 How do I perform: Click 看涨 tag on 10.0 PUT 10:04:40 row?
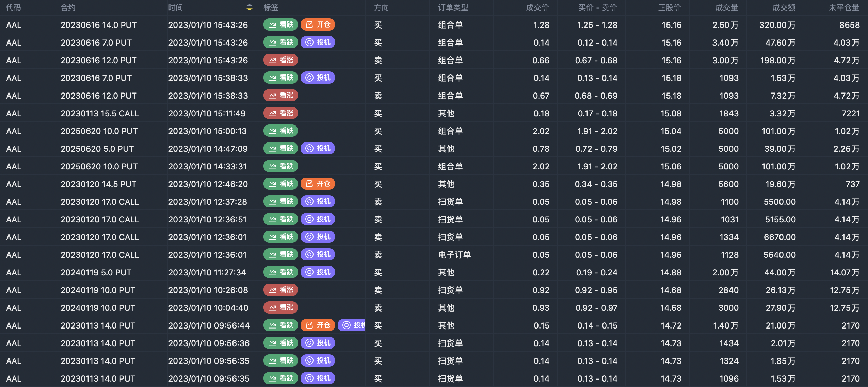(281, 307)
